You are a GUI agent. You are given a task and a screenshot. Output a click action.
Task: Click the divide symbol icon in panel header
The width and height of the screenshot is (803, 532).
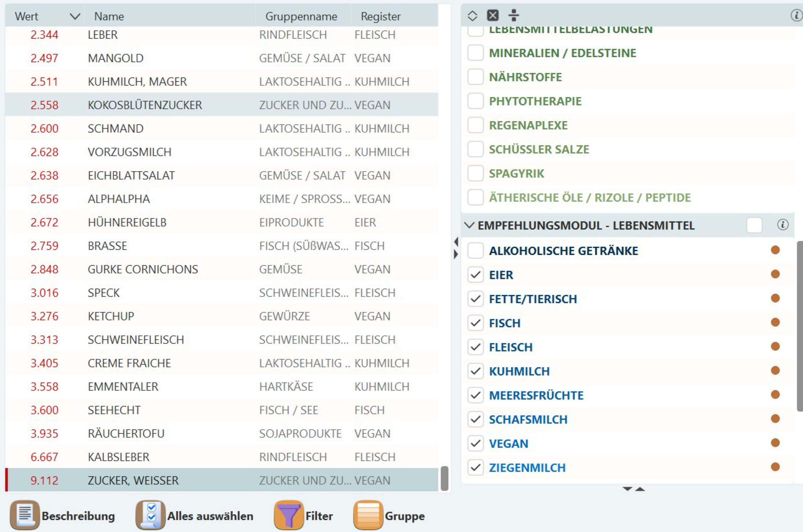click(514, 16)
